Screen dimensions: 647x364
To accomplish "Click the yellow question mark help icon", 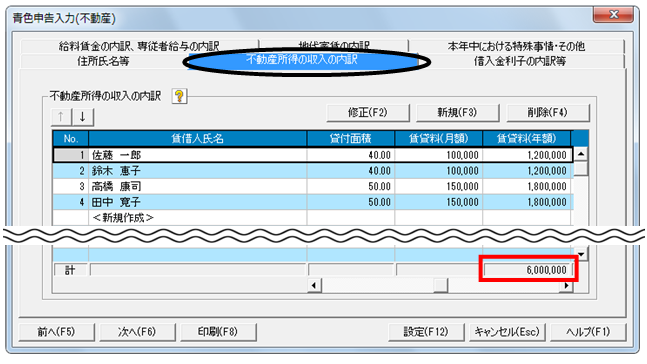I will (179, 96).
